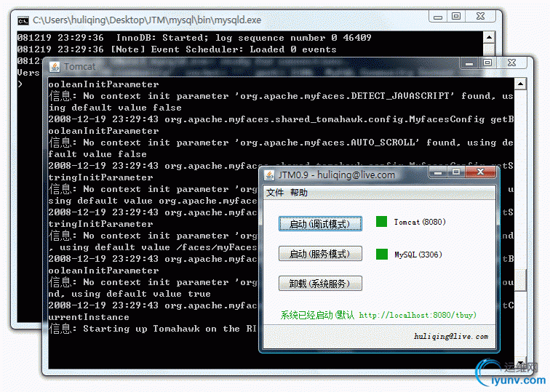Viewport: 550px width, 392px height.
Task: Click the JTM0.9 - huliqing@live.com title
Action: pos(337,175)
